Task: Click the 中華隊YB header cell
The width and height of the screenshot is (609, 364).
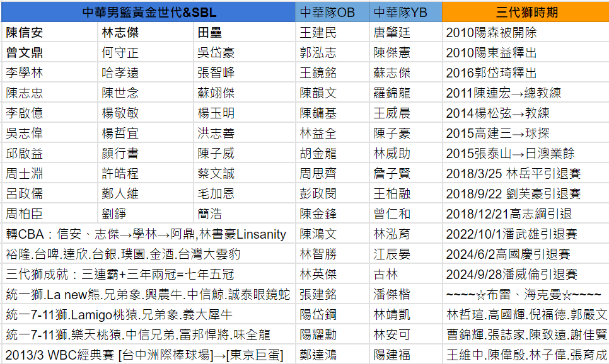Action: [x=406, y=12]
